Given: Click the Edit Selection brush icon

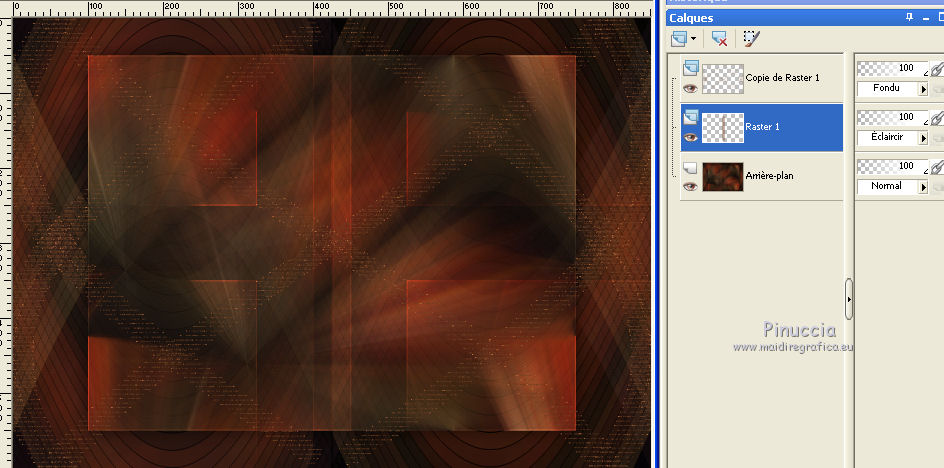Looking at the screenshot, I should pyautogui.click(x=751, y=39).
